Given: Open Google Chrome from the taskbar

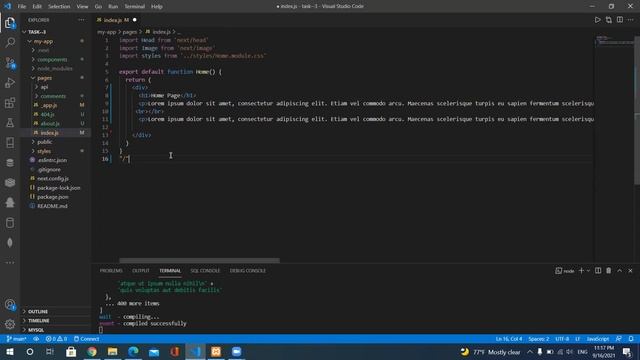Looking at the screenshot, I should 92,352.
